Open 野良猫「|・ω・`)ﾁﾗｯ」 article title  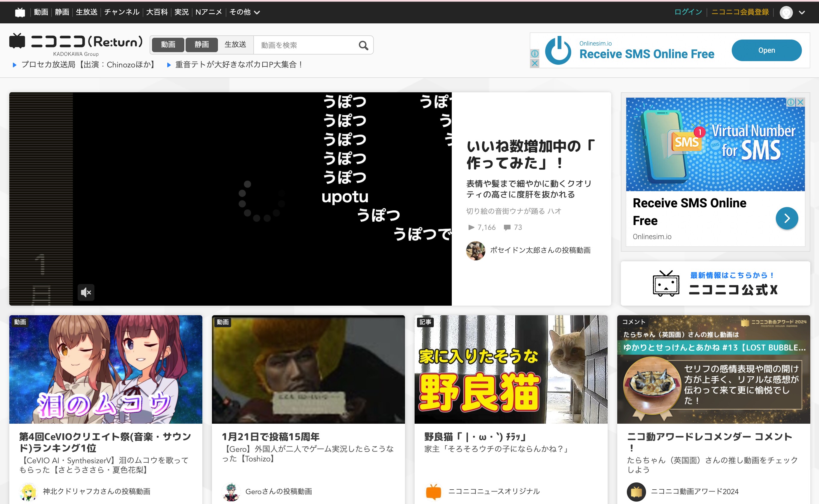point(475,437)
